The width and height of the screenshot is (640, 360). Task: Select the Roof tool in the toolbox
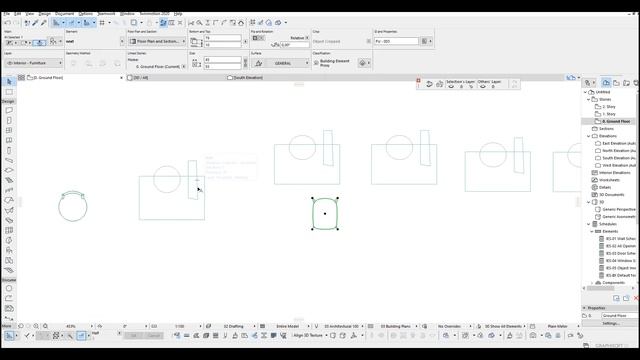pyautogui.click(x=9, y=200)
